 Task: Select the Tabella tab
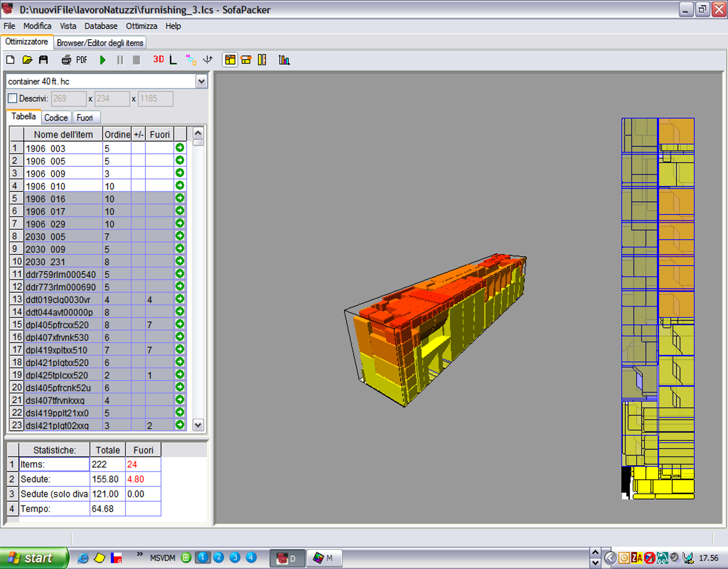(24, 116)
